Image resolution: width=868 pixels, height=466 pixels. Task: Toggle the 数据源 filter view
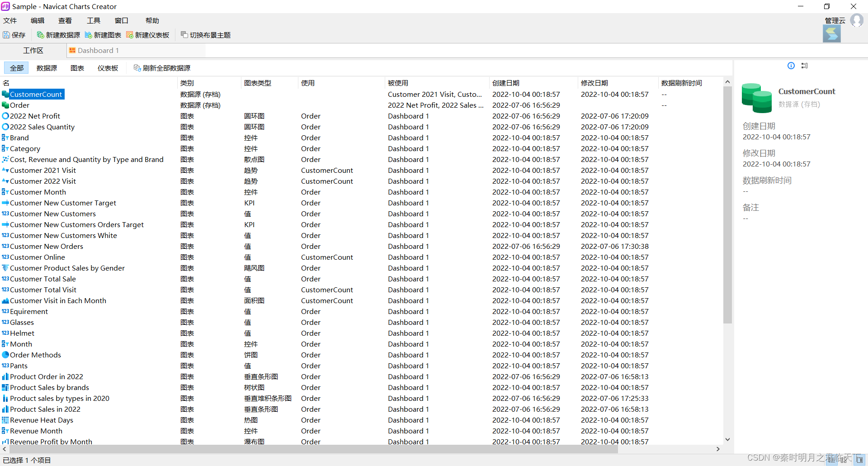47,68
